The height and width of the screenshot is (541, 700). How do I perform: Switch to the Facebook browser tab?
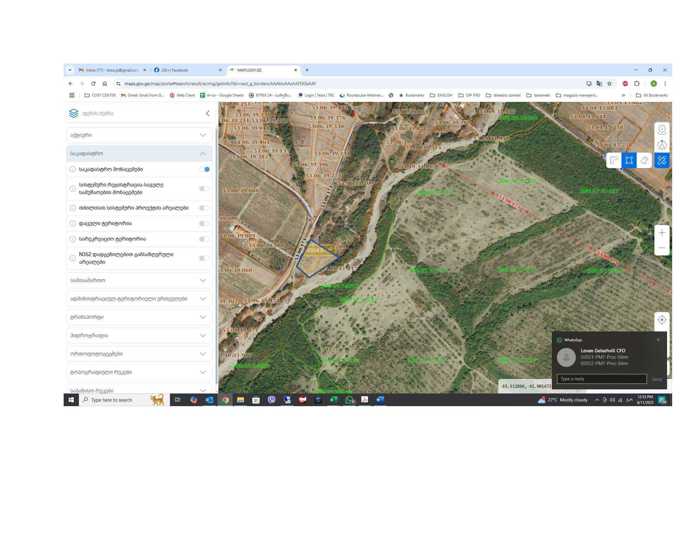(x=185, y=70)
